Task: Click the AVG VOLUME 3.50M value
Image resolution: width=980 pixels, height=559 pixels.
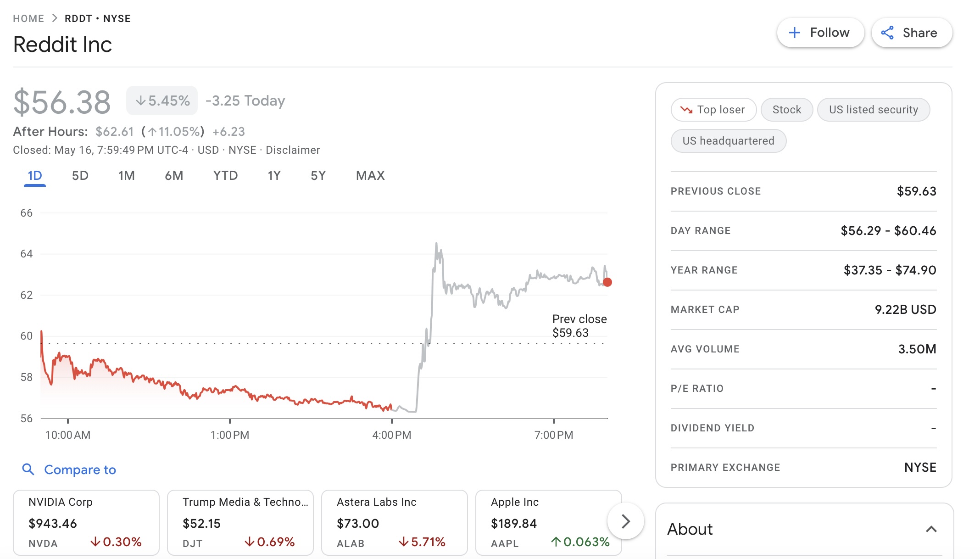Action: (917, 349)
